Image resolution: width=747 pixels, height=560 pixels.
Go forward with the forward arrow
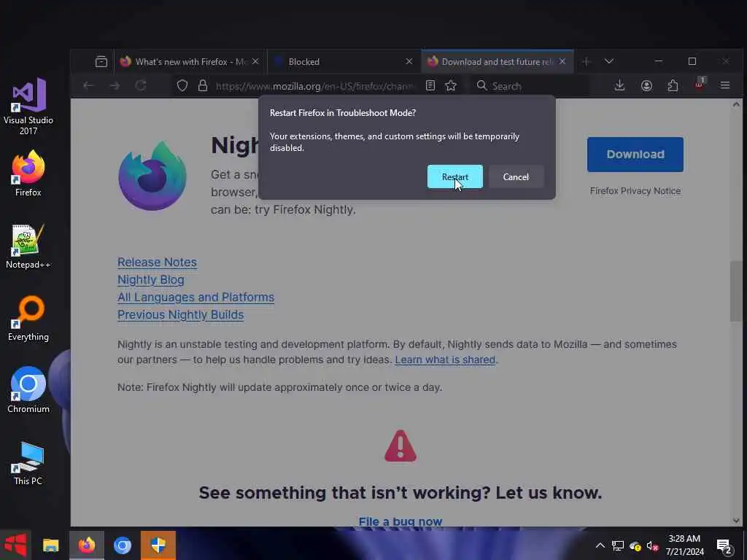[x=115, y=86]
